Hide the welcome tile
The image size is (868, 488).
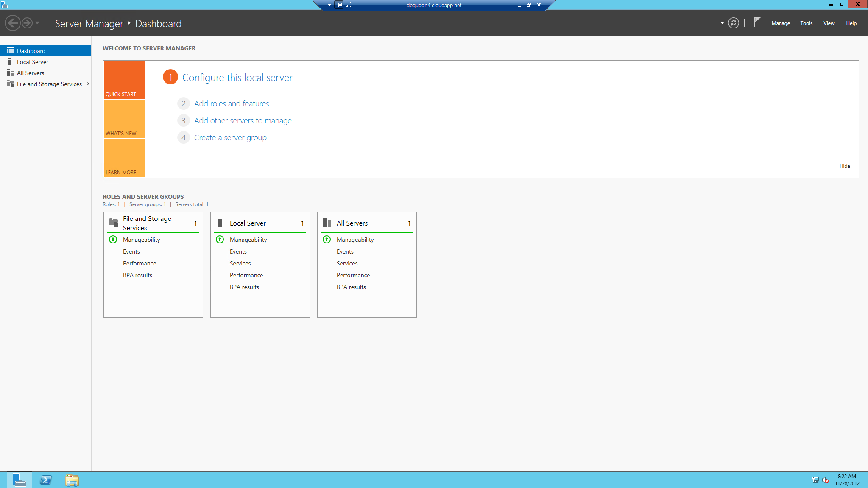pyautogui.click(x=844, y=166)
